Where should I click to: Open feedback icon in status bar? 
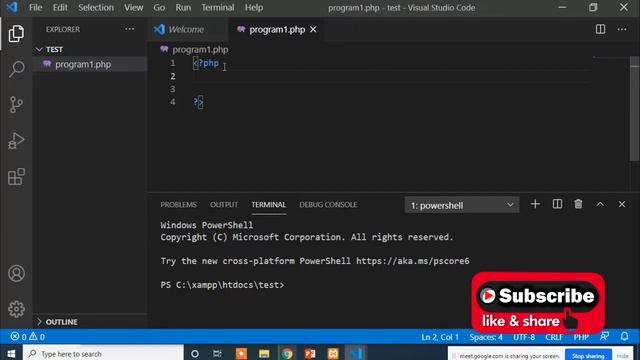(604, 337)
